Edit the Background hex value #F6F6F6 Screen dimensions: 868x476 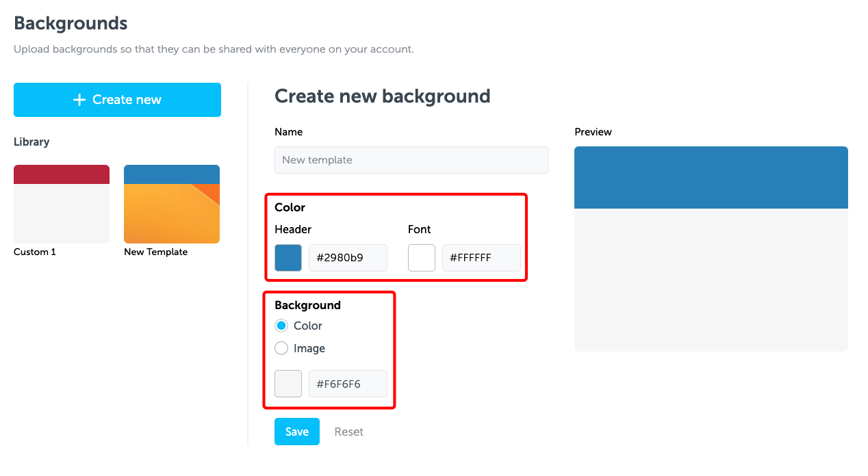pyautogui.click(x=348, y=384)
